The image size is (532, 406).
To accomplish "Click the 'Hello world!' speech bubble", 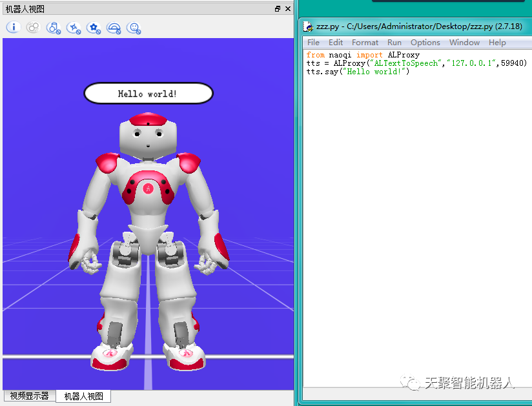I will coord(148,94).
